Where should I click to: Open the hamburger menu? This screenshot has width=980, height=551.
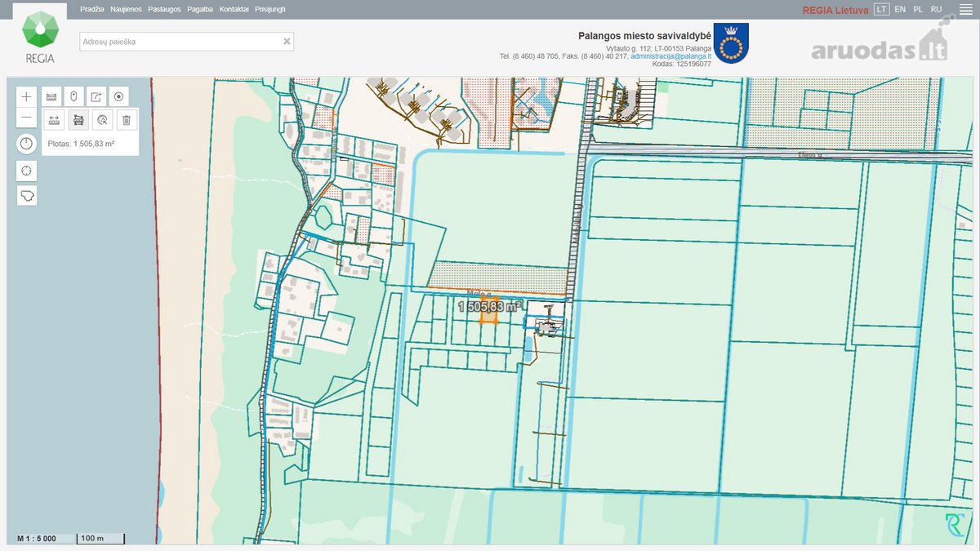click(964, 9)
